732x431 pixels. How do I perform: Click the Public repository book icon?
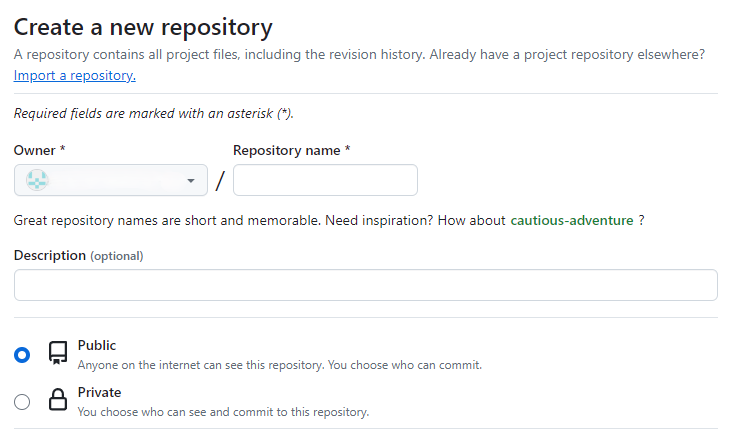click(x=58, y=354)
